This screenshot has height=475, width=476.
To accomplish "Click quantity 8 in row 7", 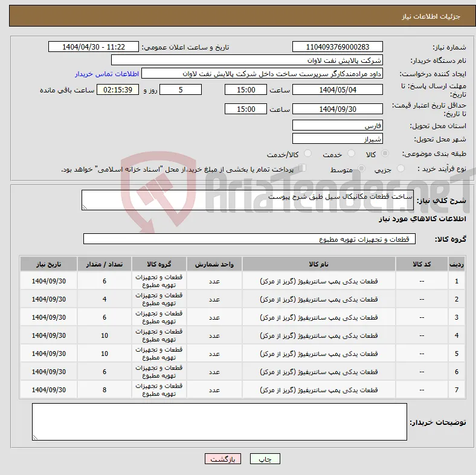I will pos(105,390).
